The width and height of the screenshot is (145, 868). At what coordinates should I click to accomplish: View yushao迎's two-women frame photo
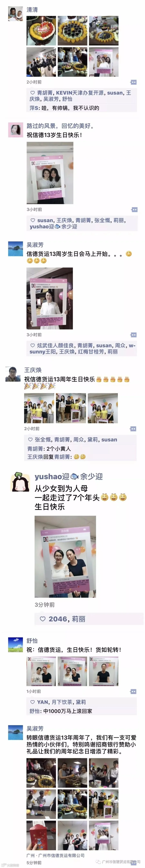65,557
